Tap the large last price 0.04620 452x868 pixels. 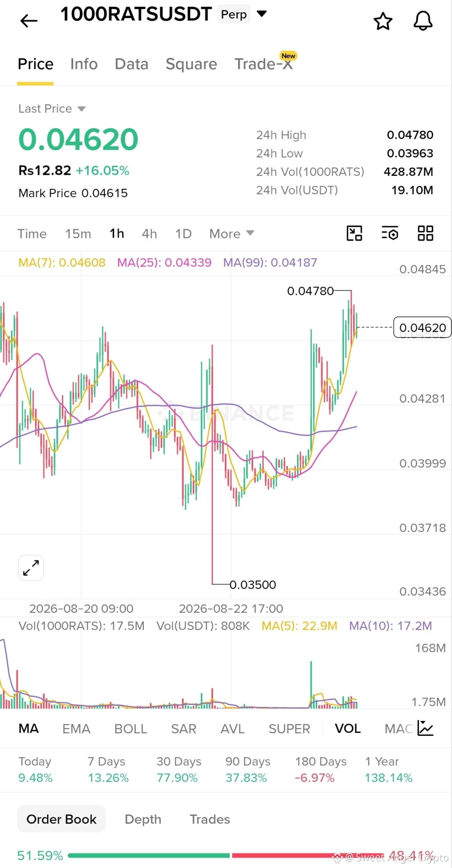click(78, 139)
